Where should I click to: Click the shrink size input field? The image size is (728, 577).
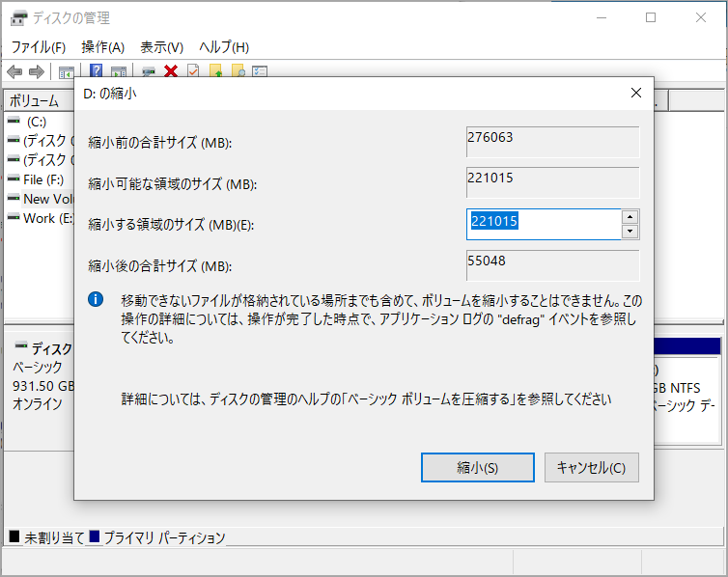tap(543, 224)
